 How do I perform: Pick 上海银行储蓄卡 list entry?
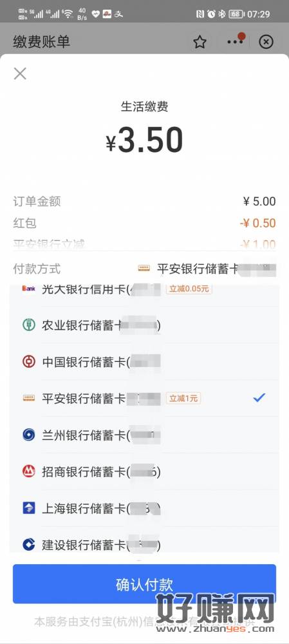[x=144, y=509]
